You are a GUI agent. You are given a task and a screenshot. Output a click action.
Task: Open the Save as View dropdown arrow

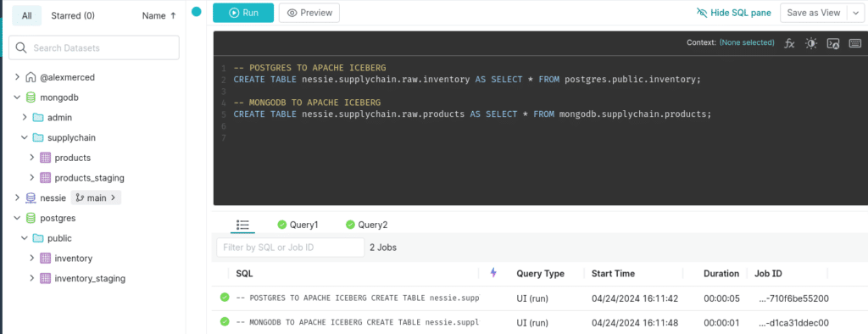[854, 13]
